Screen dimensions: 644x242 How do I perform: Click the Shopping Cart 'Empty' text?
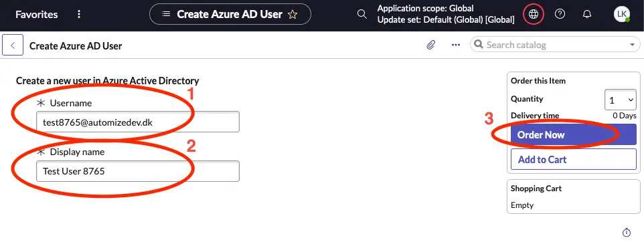522,205
